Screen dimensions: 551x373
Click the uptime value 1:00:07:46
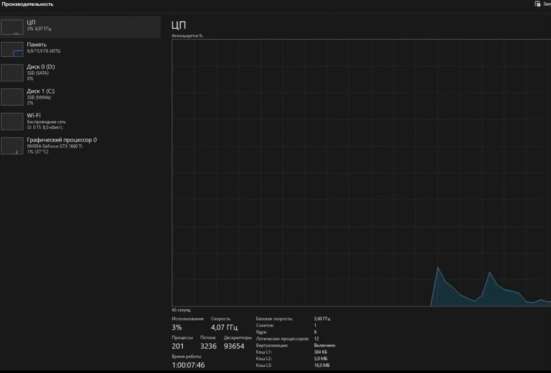coord(188,365)
